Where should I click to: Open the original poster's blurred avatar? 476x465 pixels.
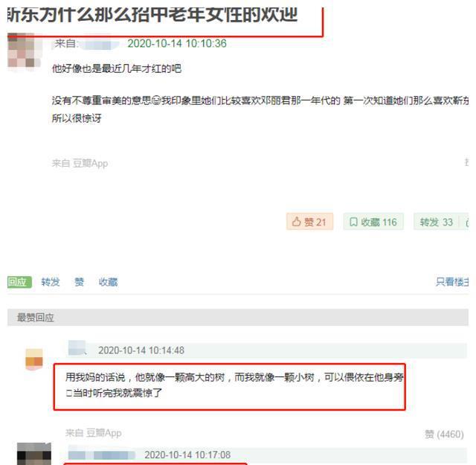coord(25,52)
